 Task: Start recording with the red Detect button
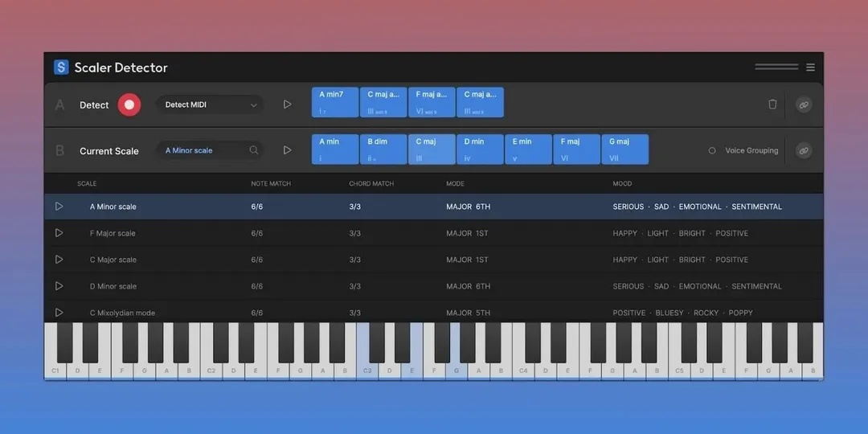[x=129, y=104]
